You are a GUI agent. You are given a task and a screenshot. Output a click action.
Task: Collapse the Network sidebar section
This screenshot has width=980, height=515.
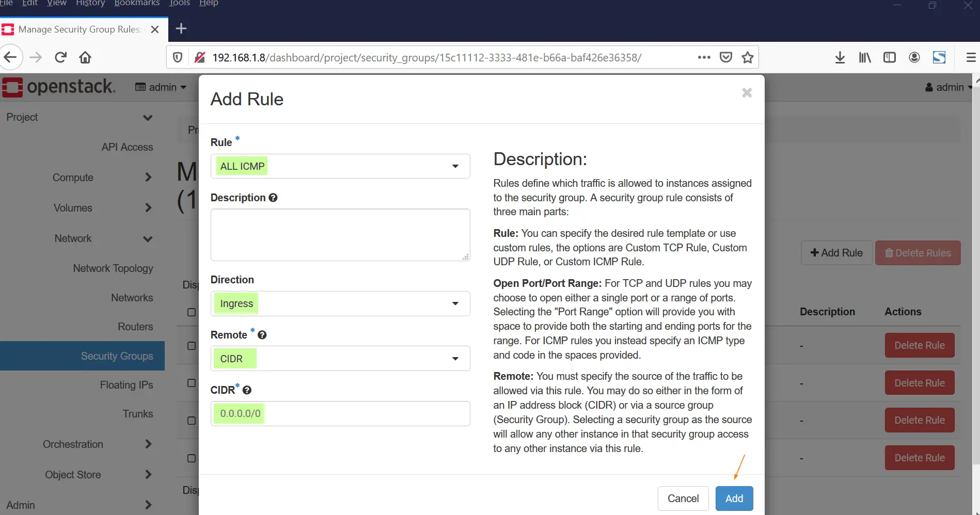pos(102,238)
